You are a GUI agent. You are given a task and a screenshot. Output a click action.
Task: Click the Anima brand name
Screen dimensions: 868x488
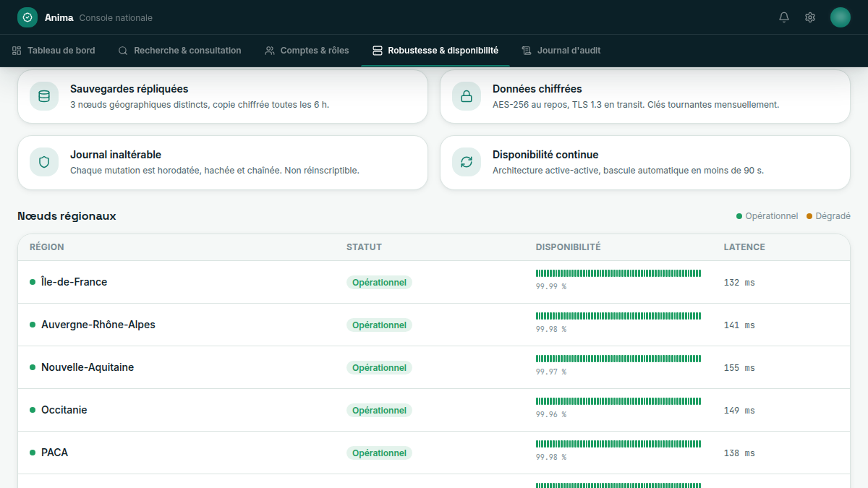[x=59, y=17]
